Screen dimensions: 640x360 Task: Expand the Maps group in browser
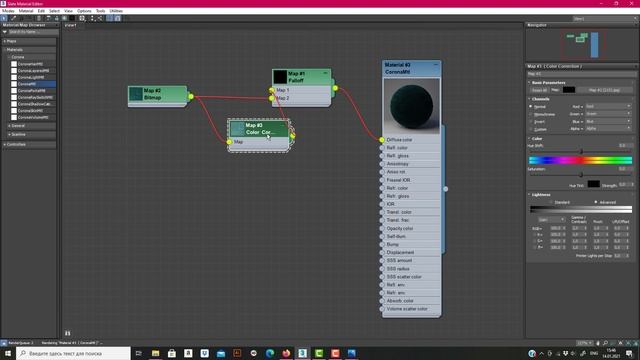point(4,41)
